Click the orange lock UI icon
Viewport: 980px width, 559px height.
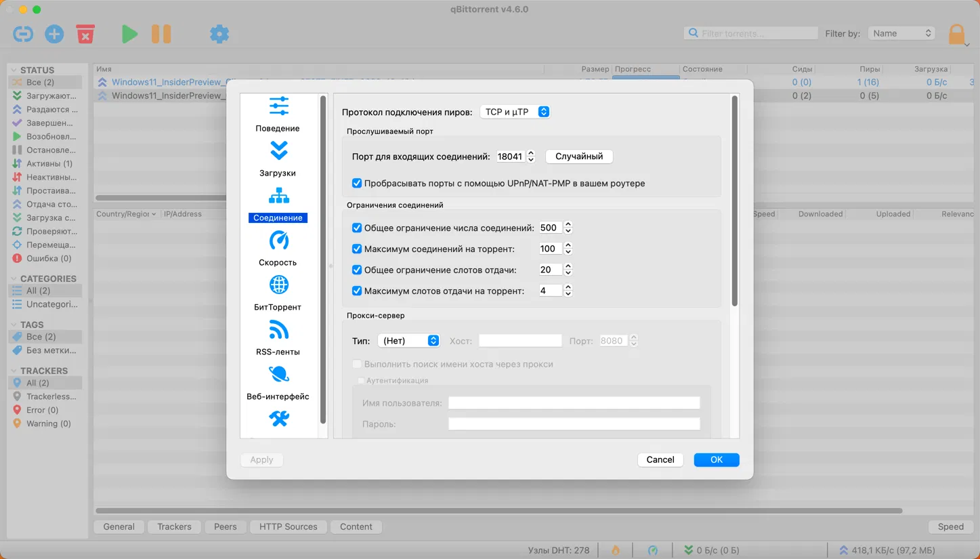[957, 34]
